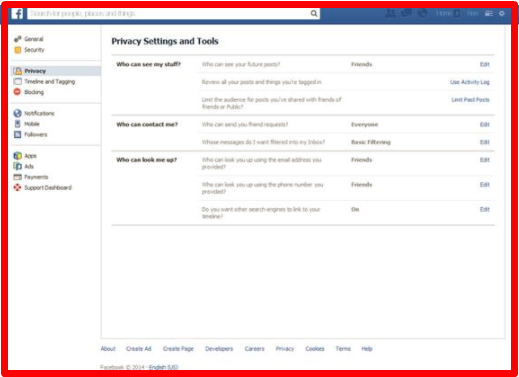Viewport: 519px width, 377px height.
Task: Edit who can send friend requests
Action: (484, 124)
